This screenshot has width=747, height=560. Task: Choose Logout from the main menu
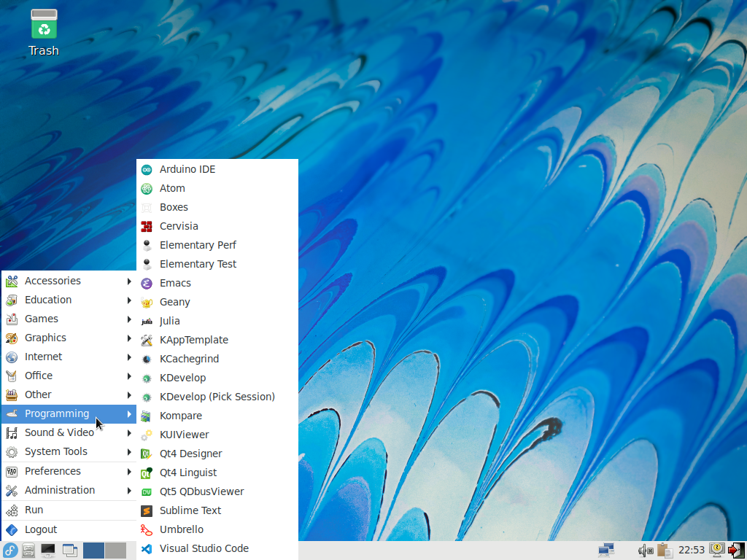click(x=69, y=529)
